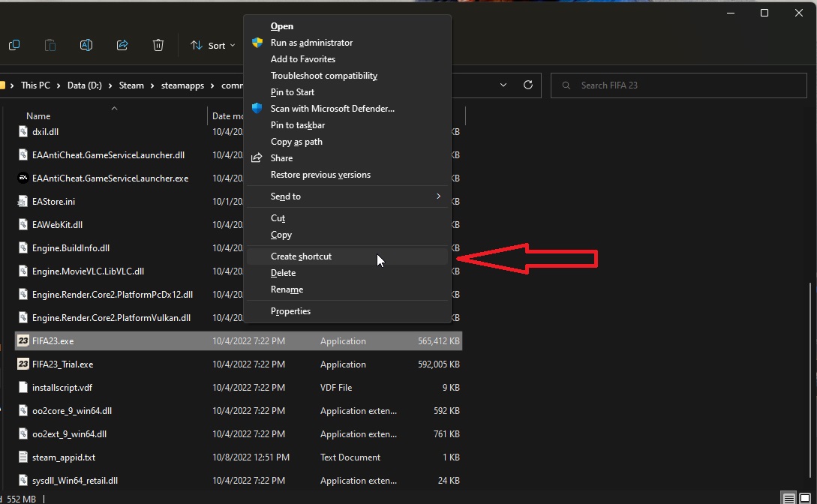Image resolution: width=817 pixels, height=504 pixels.
Task: Select Create shortcut in the context menu
Action: pyautogui.click(x=301, y=256)
